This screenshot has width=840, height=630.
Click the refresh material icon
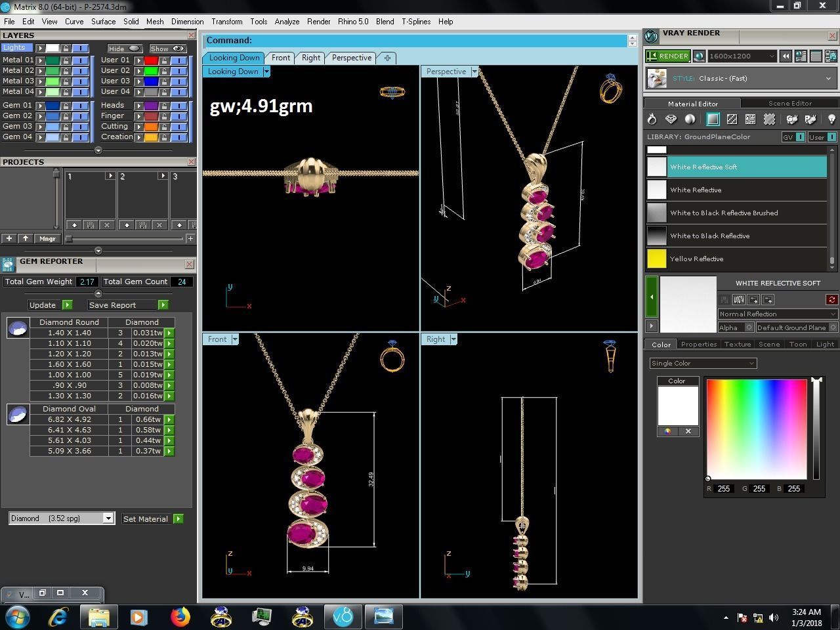pyautogui.click(x=831, y=300)
